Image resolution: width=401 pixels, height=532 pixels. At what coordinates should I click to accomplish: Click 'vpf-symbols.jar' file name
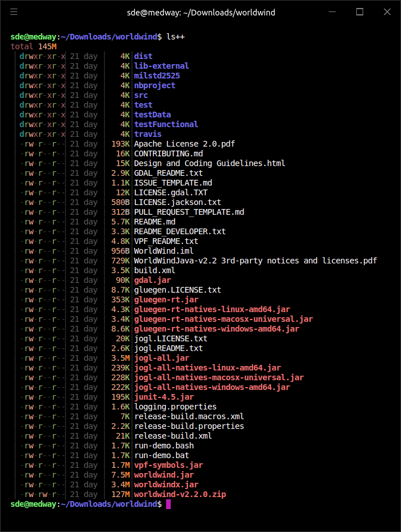[168, 465]
